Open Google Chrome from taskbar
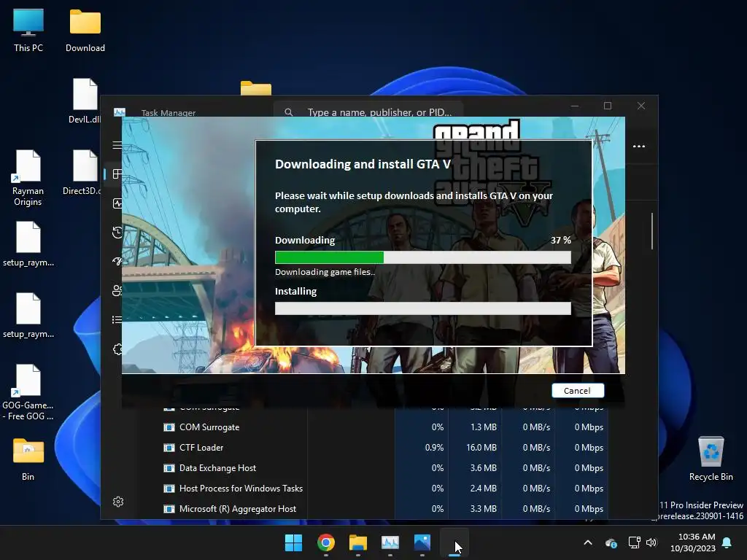 326,542
